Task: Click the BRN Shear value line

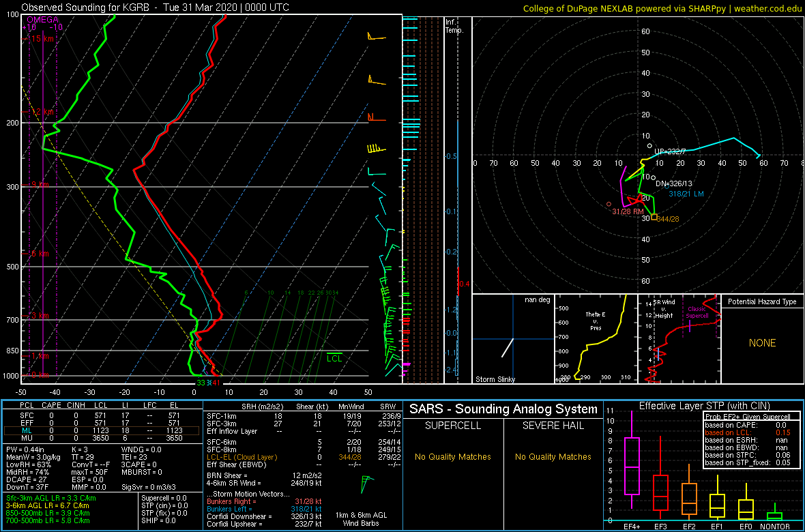Action: tap(265, 475)
